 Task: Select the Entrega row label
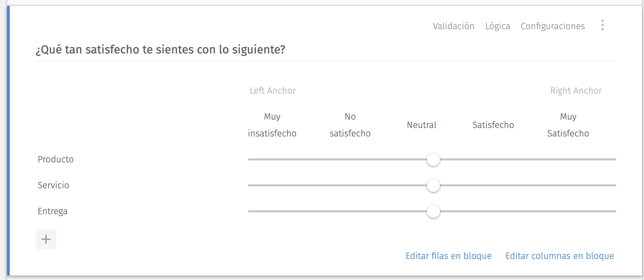pos(52,211)
